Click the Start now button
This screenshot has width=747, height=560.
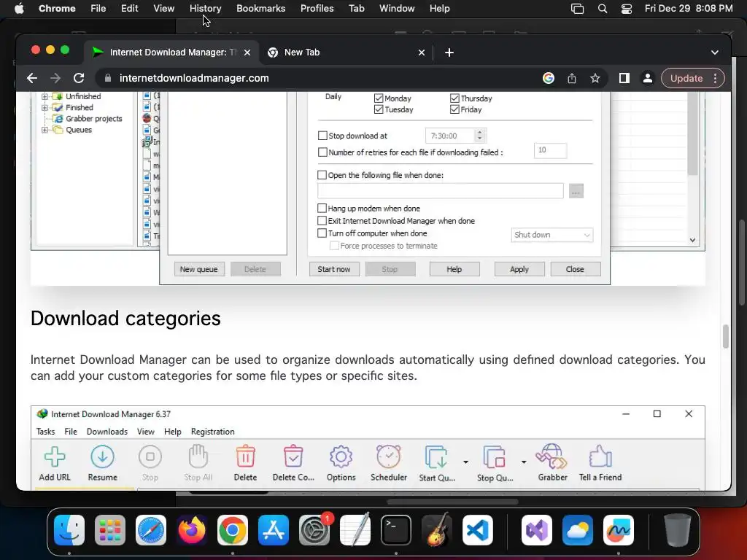(x=334, y=269)
